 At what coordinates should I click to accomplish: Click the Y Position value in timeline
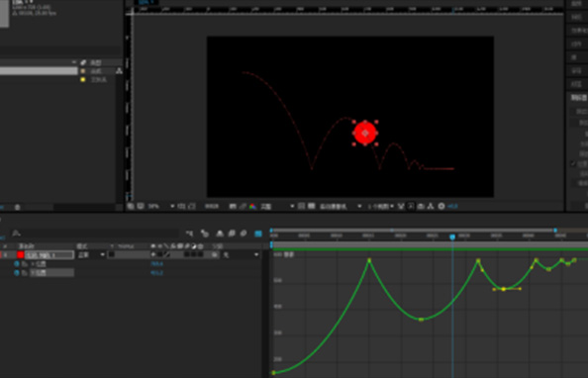coord(156,273)
